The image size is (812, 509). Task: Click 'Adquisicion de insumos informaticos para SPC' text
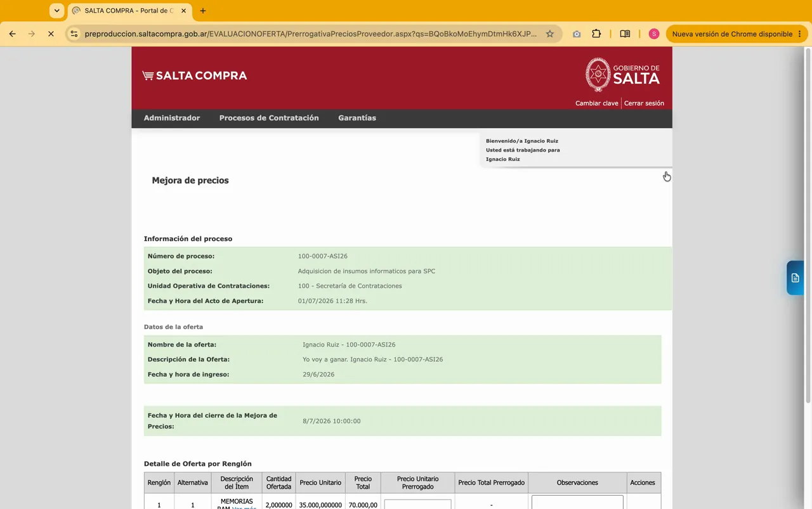pyautogui.click(x=367, y=271)
